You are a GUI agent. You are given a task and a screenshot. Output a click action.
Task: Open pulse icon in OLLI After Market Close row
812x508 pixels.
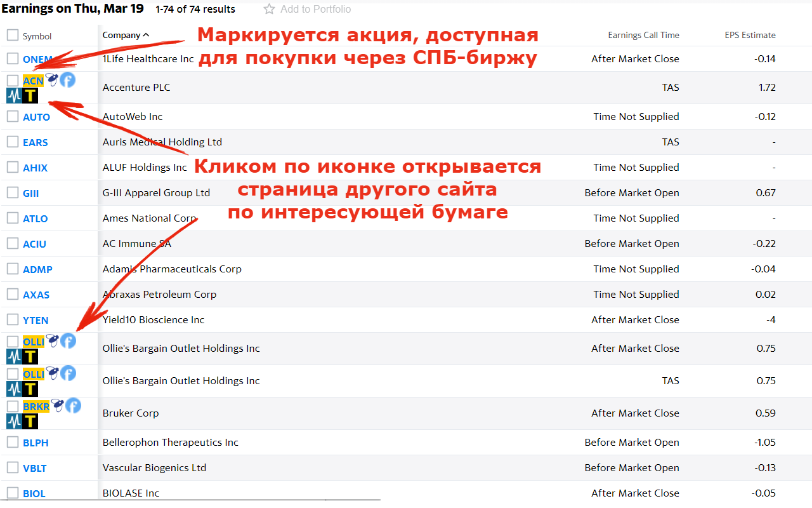[14, 357]
